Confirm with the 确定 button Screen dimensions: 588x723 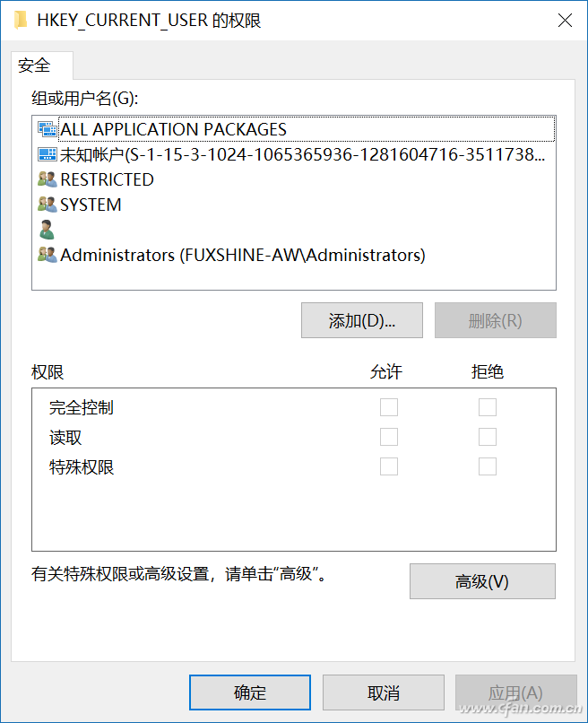[250, 693]
